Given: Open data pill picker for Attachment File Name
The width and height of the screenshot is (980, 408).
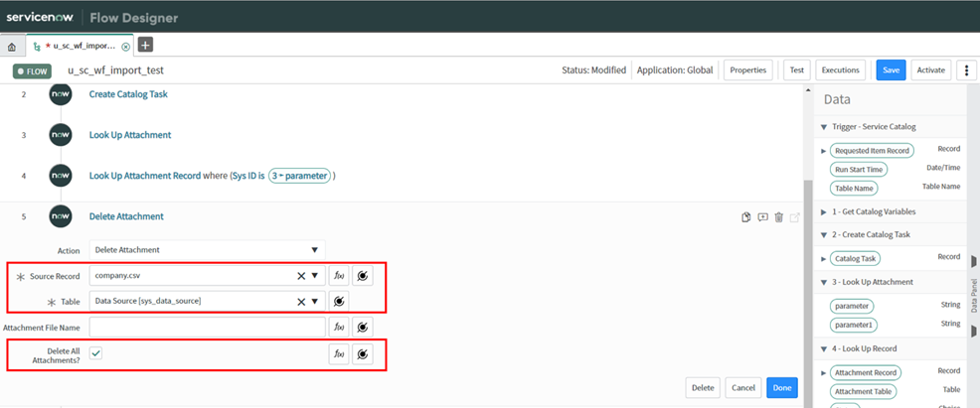Looking at the screenshot, I should pyautogui.click(x=363, y=328).
